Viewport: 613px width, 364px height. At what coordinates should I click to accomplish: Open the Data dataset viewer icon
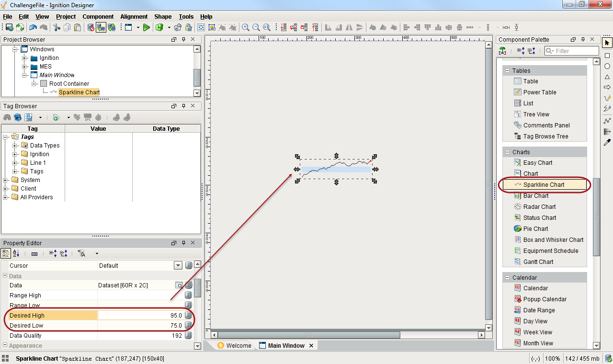179,285
